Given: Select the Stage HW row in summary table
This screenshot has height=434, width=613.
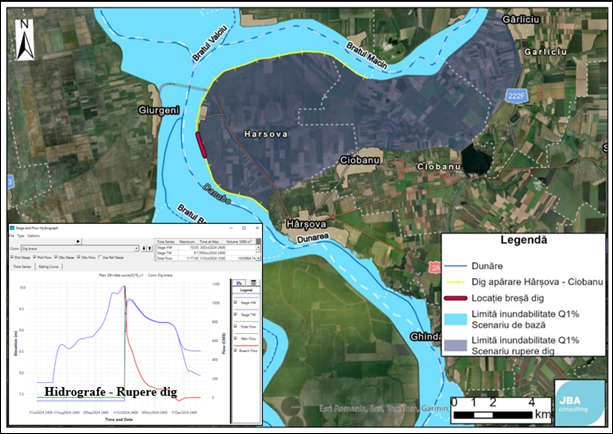Looking at the screenshot, I should point(206,247).
